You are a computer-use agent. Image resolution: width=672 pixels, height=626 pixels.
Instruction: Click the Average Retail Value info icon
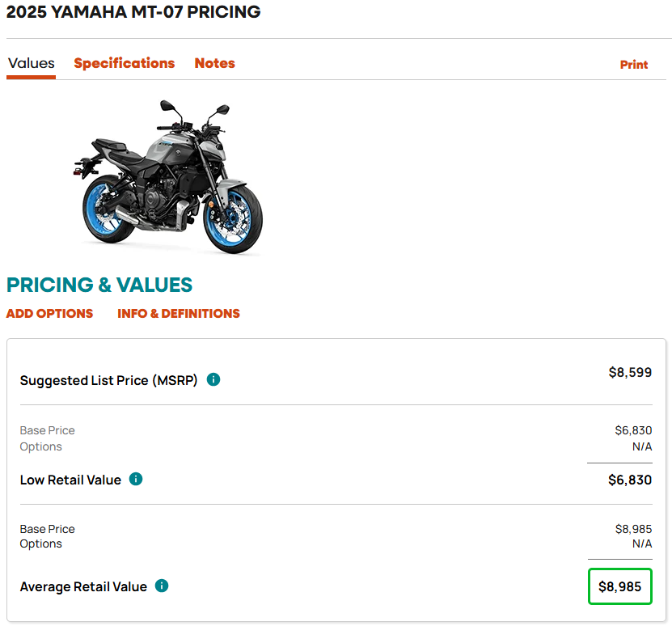point(162,586)
